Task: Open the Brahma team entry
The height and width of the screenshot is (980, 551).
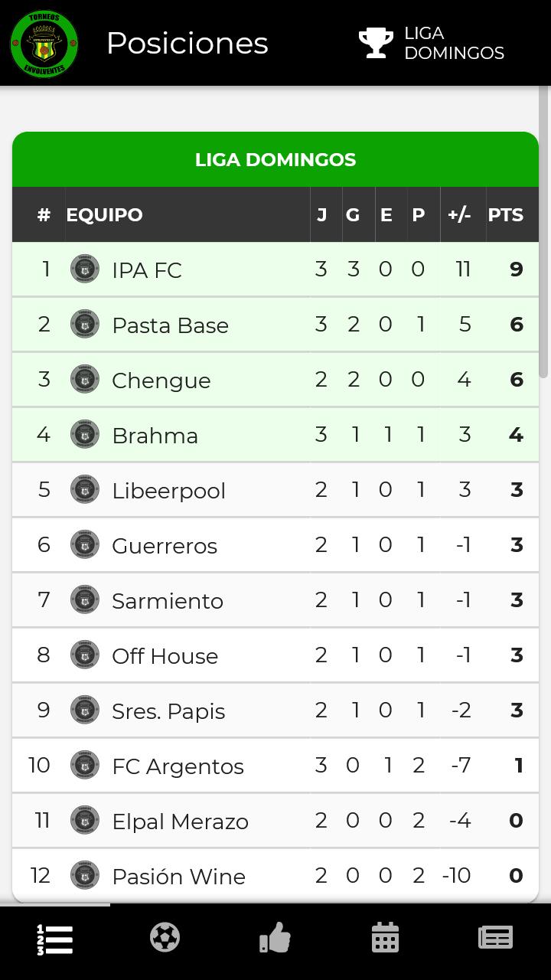Action: [275, 435]
